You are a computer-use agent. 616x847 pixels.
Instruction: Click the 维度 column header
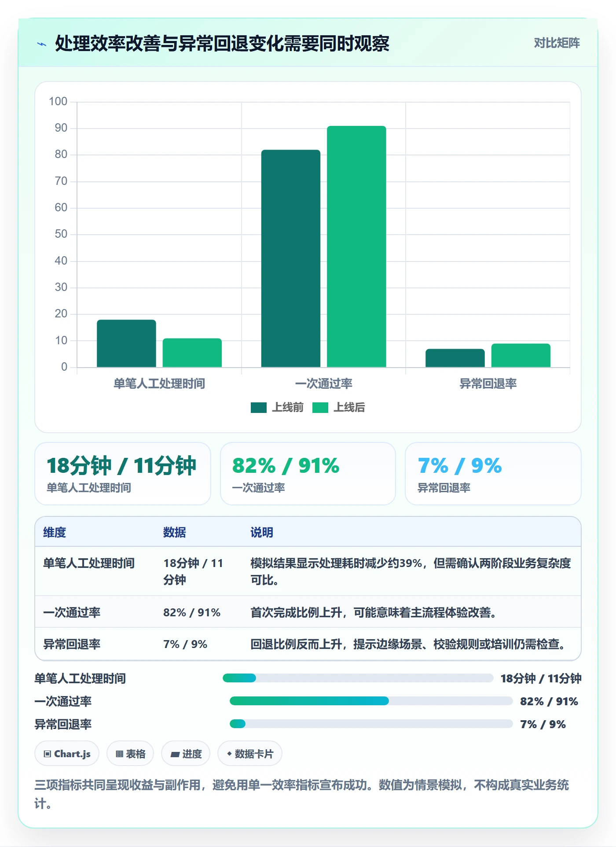pyautogui.click(x=55, y=532)
